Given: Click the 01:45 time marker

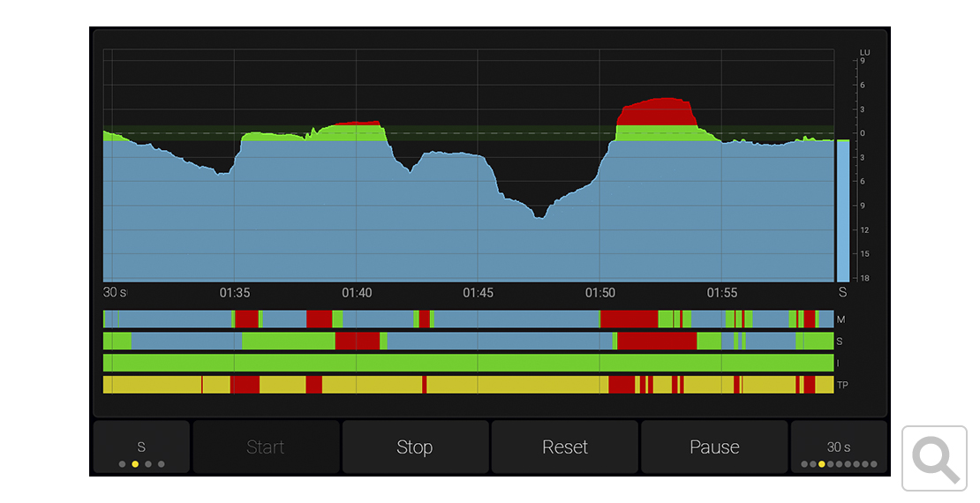Looking at the screenshot, I should click(478, 293).
